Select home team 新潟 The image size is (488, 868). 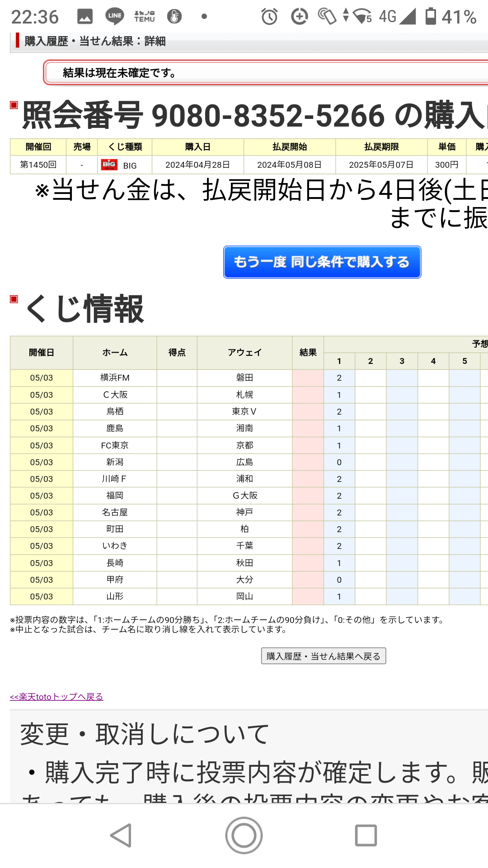tap(115, 462)
